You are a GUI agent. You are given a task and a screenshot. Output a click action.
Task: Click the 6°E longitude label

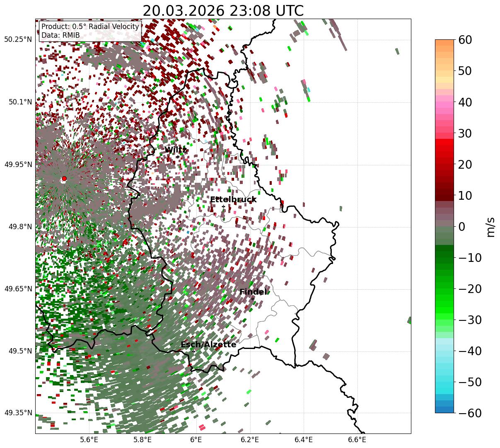[x=196, y=439]
